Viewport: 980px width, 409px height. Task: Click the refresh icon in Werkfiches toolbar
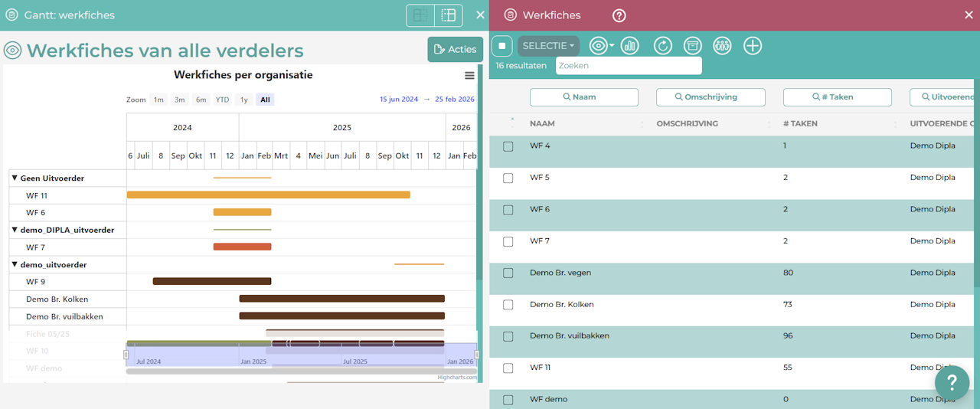click(663, 46)
